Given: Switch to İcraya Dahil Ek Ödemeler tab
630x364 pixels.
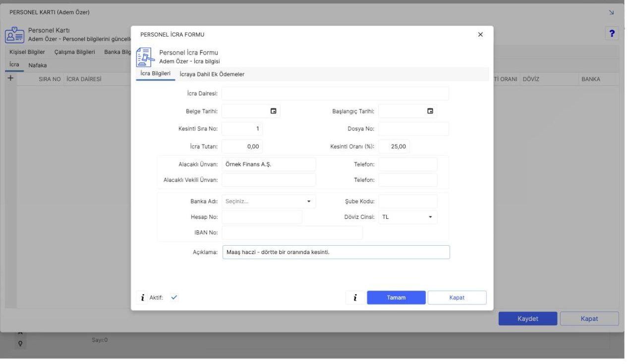Looking at the screenshot, I should (x=212, y=74).
